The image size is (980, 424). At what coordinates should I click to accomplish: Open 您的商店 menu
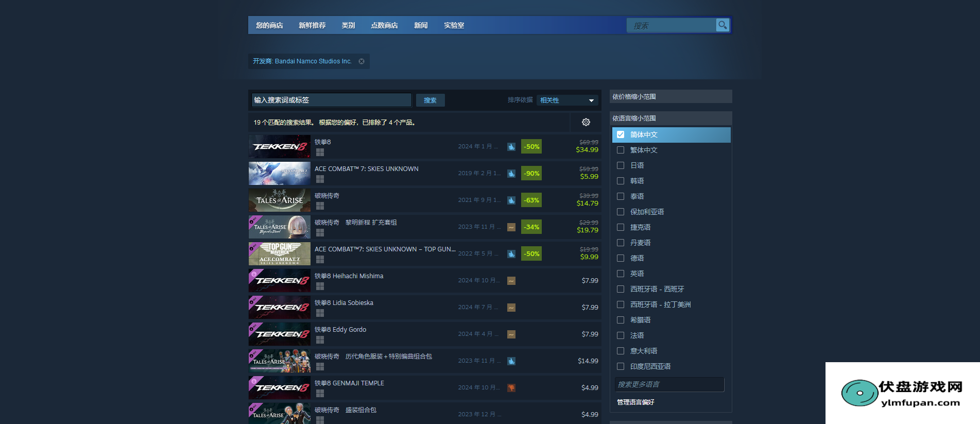pyautogui.click(x=269, y=25)
